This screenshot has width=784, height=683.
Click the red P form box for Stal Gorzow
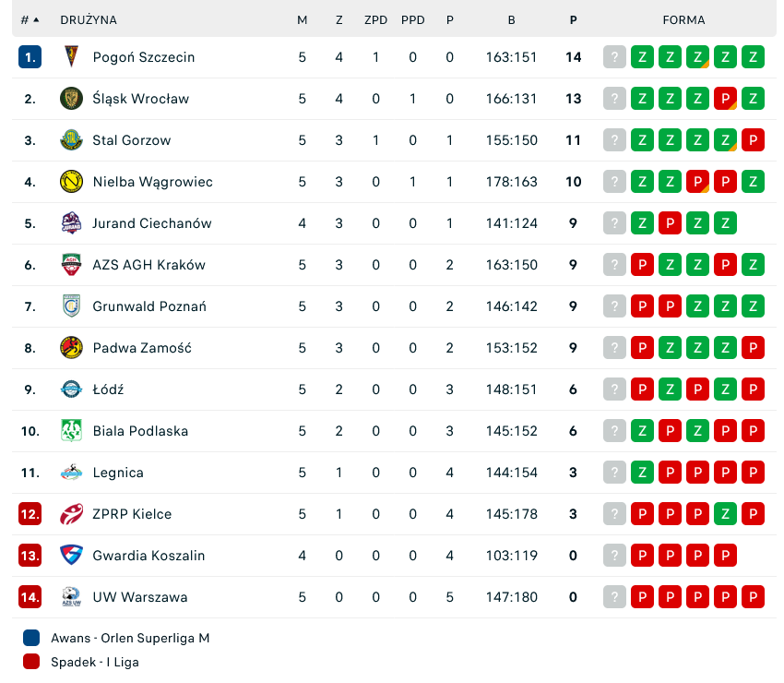[x=753, y=140]
